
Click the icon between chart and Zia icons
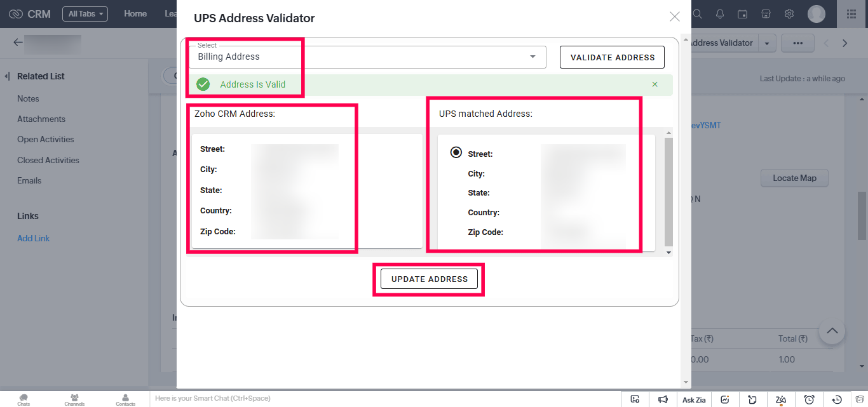tap(752, 399)
